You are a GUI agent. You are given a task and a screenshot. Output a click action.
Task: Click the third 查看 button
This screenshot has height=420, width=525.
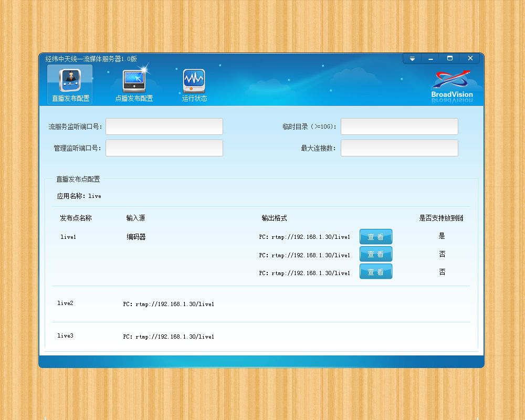pos(376,271)
